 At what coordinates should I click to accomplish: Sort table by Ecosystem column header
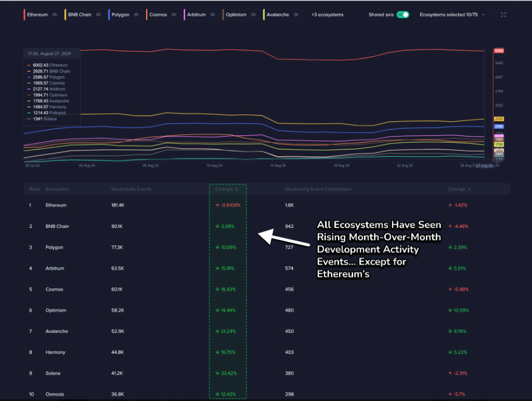click(58, 189)
